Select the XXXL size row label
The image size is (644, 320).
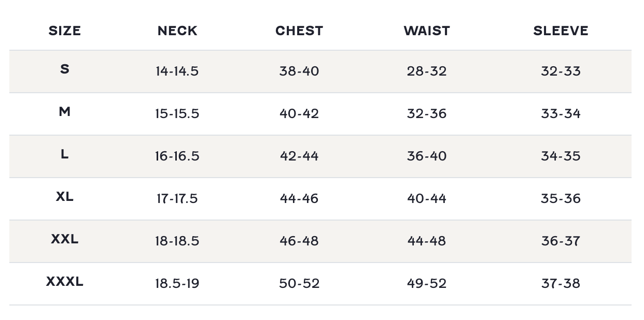(x=65, y=282)
